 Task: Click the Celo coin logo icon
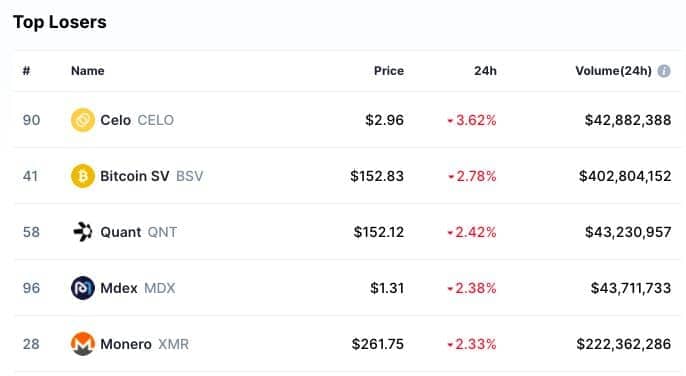(83, 120)
